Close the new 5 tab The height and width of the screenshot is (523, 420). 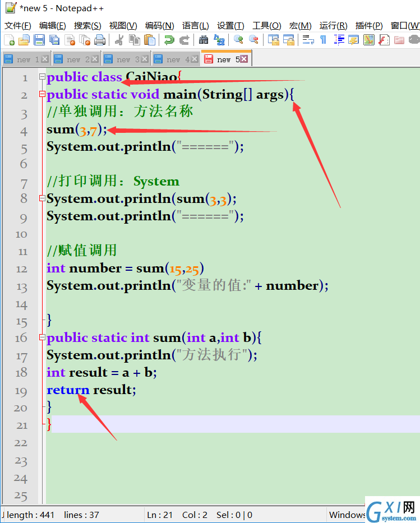pos(244,59)
